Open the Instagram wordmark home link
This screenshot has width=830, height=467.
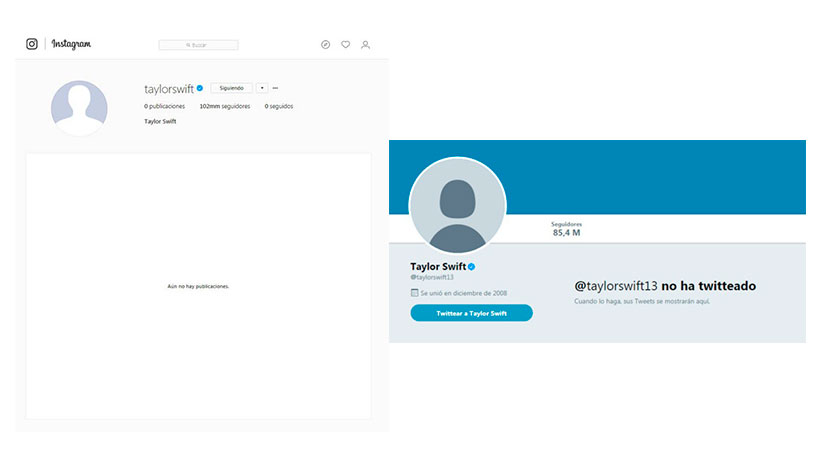click(71, 44)
